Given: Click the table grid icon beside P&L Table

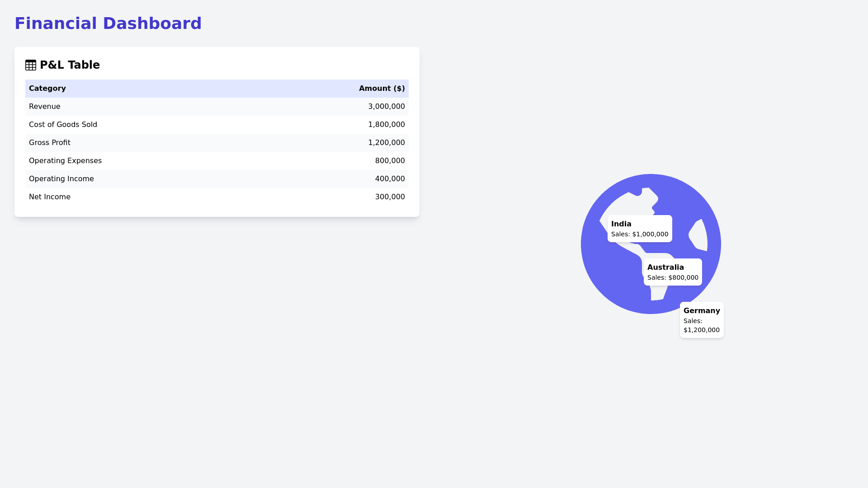Looking at the screenshot, I should [31, 65].
